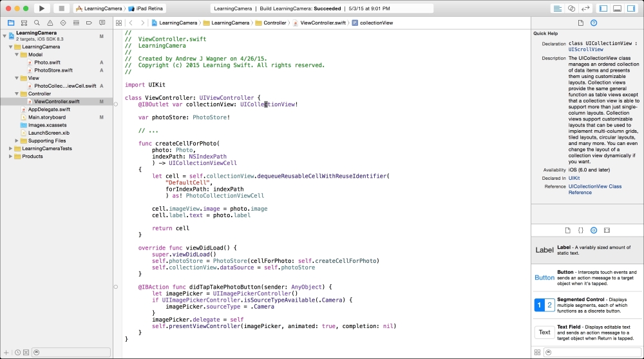Click LearningCamera project in jump bar
The width and height of the screenshot is (644, 359).
click(174, 23)
